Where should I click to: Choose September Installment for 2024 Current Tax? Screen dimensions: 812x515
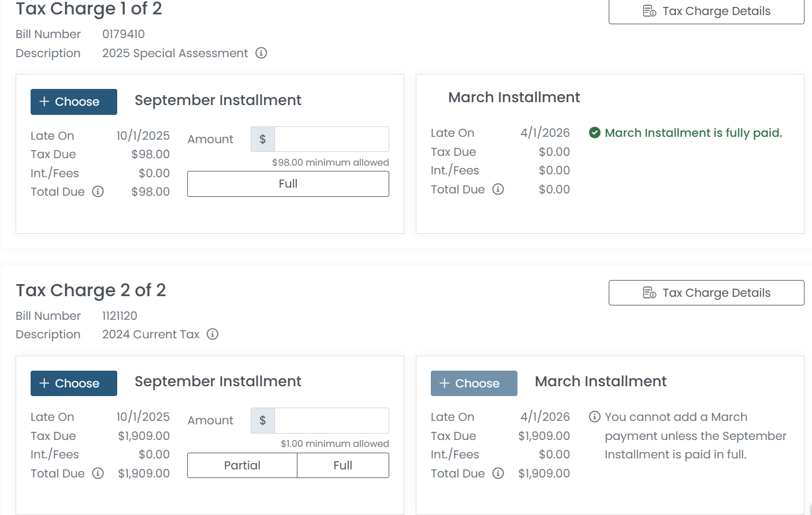click(74, 383)
